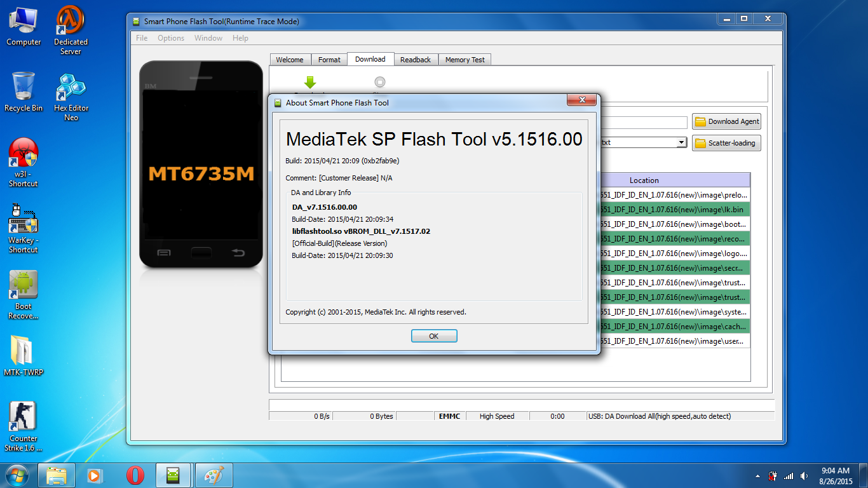Click the Location column header
This screenshot has height=488, width=868.
[x=644, y=180]
